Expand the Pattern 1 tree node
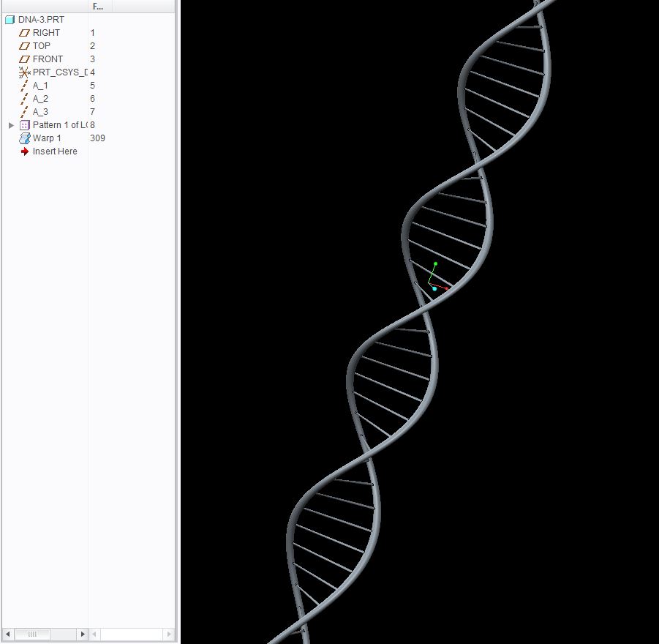659x644 pixels. point(10,124)
